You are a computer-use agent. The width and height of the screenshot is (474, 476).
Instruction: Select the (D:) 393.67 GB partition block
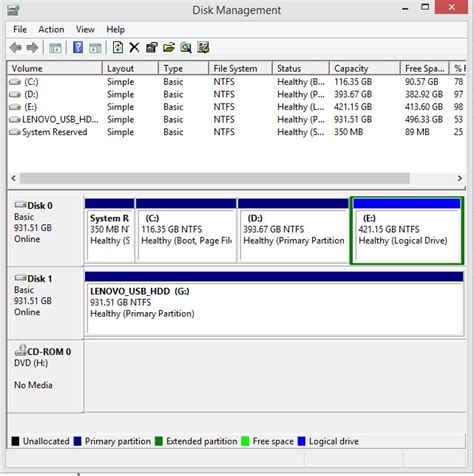[293, 231]
